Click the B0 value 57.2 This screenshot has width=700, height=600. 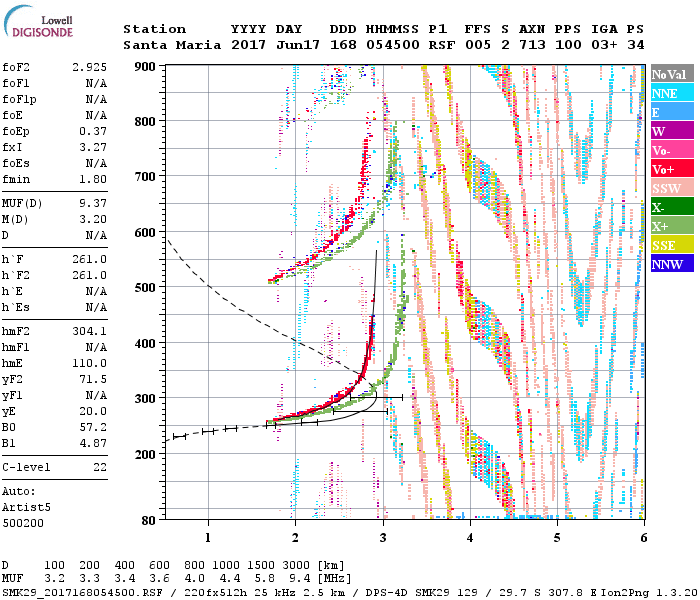93,428
